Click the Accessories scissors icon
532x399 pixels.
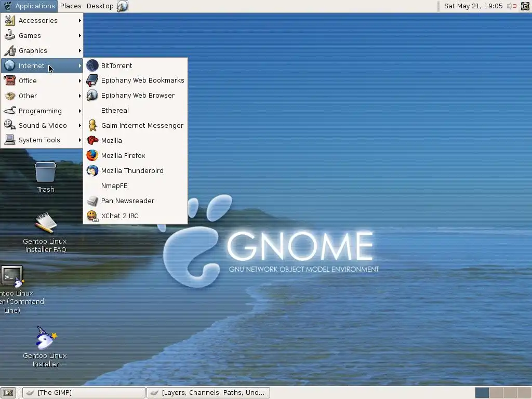(x=9, y=21)
